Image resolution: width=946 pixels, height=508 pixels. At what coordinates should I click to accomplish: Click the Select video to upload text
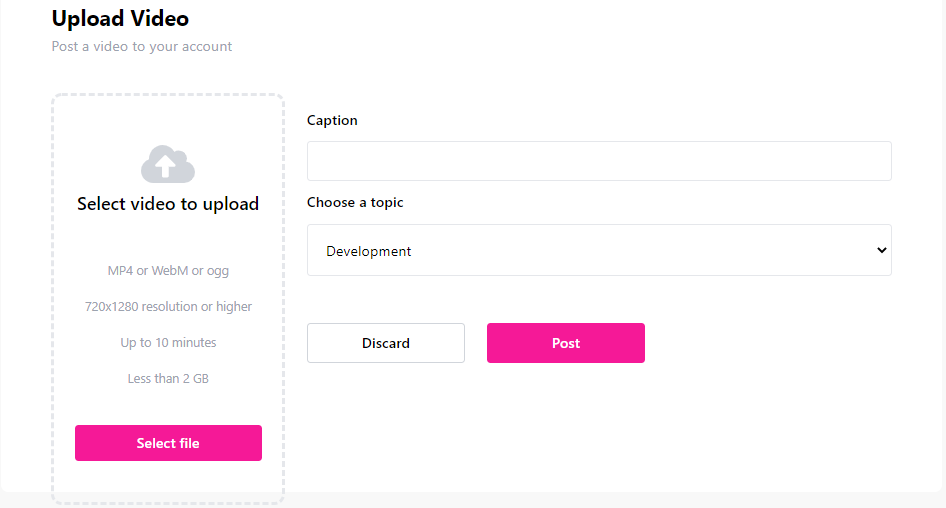pos(168,204)
